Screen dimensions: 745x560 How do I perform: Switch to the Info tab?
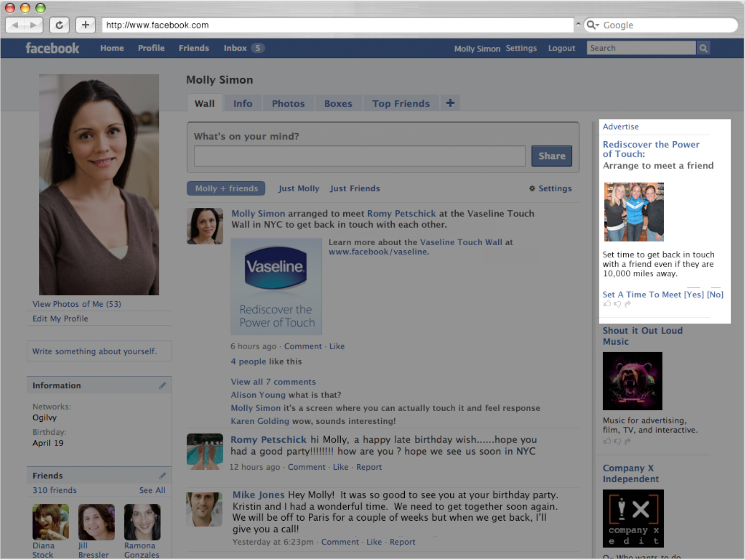coord(243,103)
